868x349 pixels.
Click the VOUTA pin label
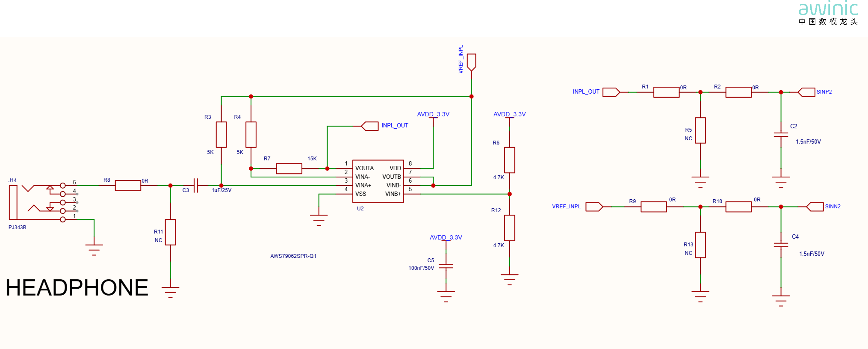(x=365, y=168)
